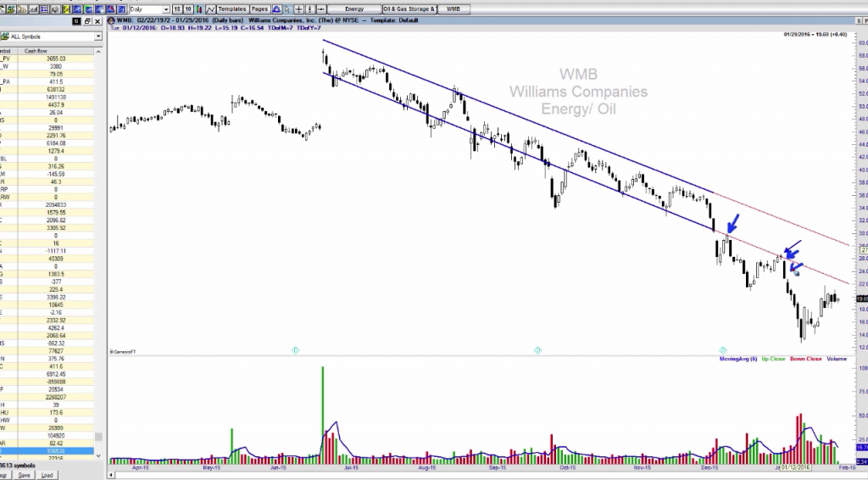Image resolution: width=868 pixels, height=480 pixels.
Task: Click the blue triangle drawing tool icon
Action: [x=276, y=9]
